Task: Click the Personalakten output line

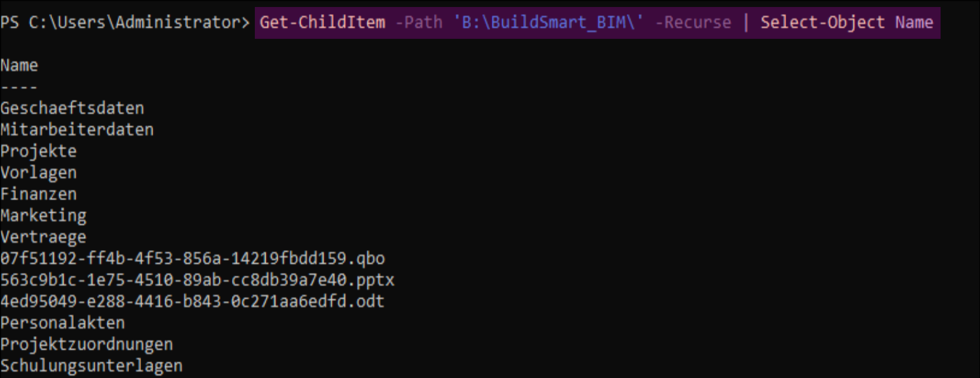Action: coord(62,323)
